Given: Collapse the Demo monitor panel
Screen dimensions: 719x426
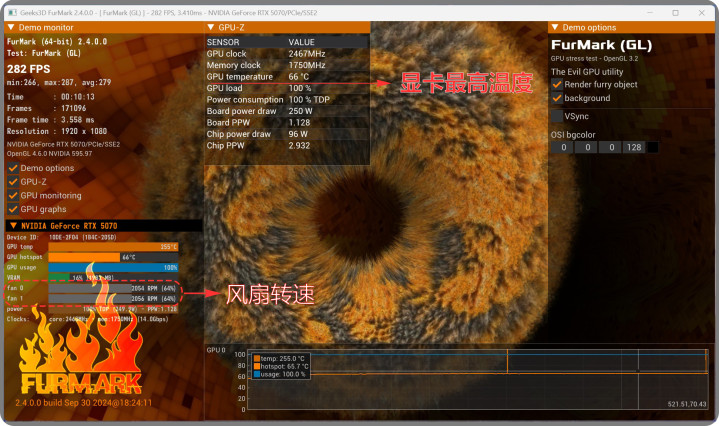Looking at the screenshot, I should point(11,28).
